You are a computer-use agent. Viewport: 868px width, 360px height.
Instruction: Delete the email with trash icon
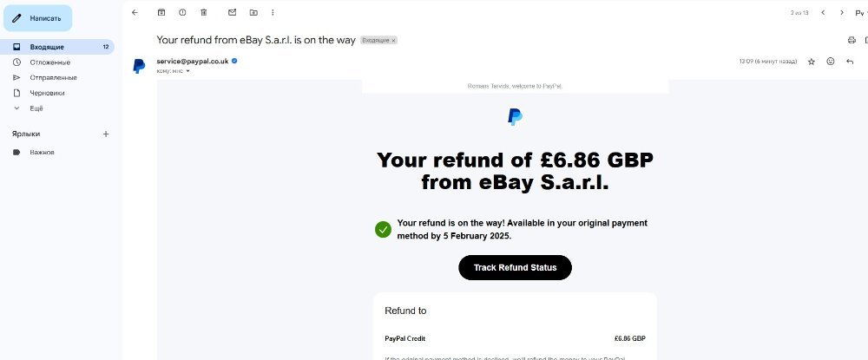point(203,13)
